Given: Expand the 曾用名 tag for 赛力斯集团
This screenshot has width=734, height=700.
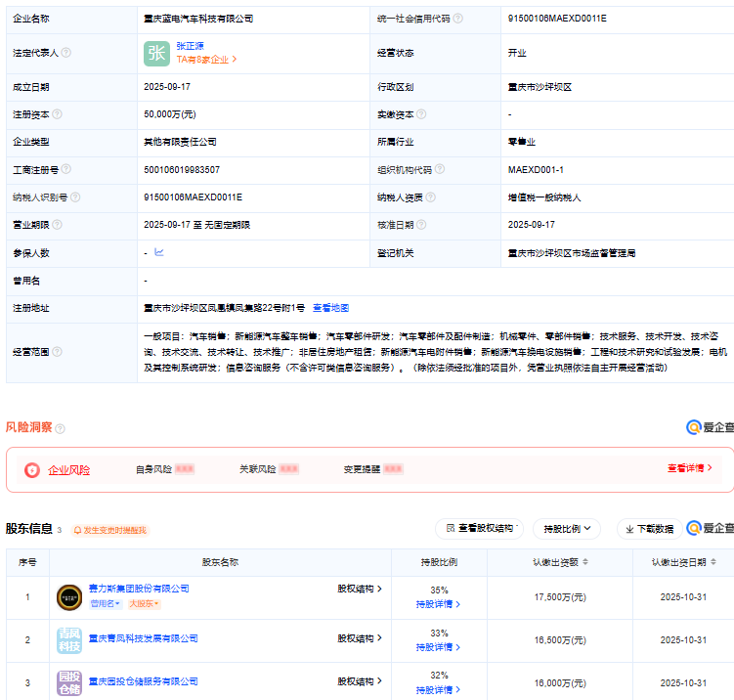Looking at the screenshot, I should click(105, 603).
